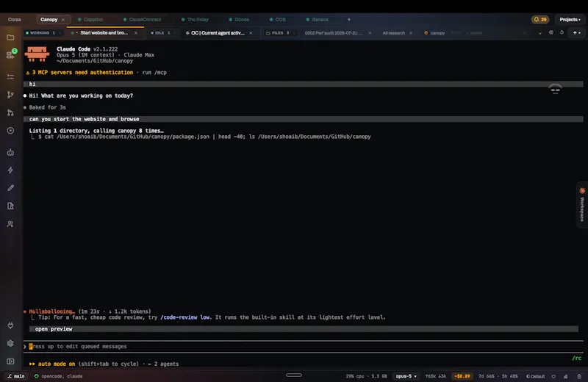Expand the FILES 3 group
588x382 pixels.
pos(280,33)
